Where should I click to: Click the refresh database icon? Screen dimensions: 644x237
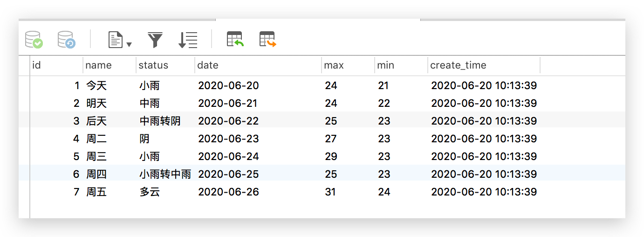coord(67,40)
